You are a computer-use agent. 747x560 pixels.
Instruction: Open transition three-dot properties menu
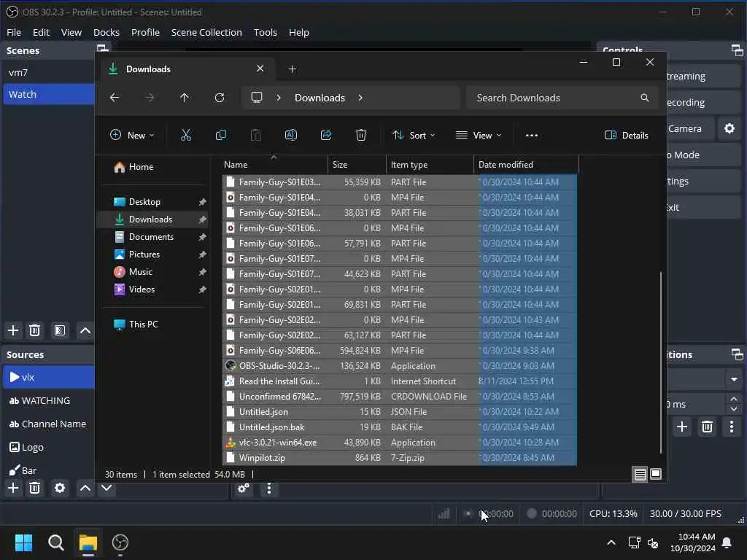[x=732, y=426]
